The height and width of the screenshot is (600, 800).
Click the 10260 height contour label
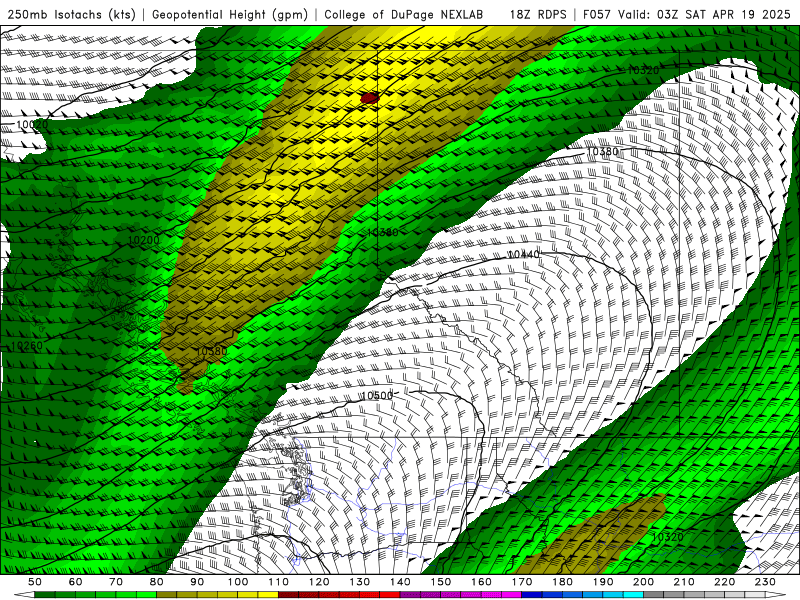coord(27,346)
